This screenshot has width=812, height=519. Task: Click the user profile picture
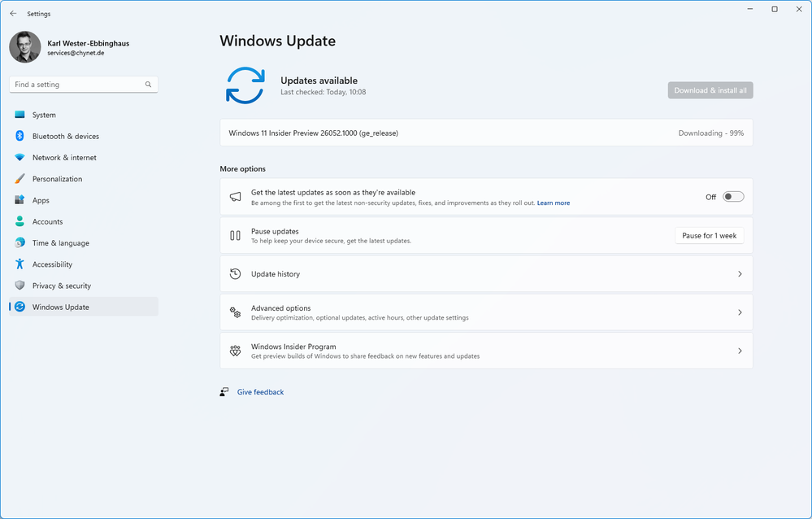(25, 46)
